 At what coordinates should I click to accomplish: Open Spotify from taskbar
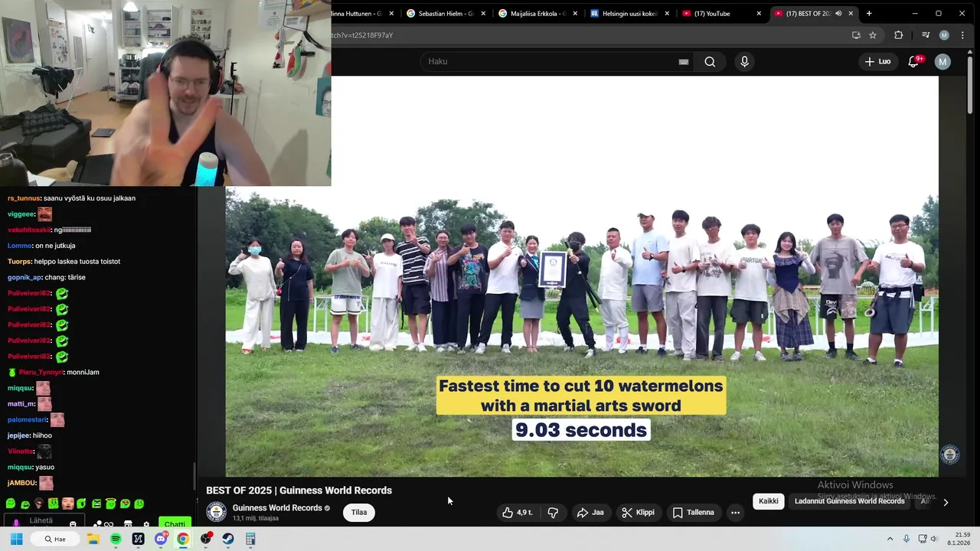tap(116, 539)
